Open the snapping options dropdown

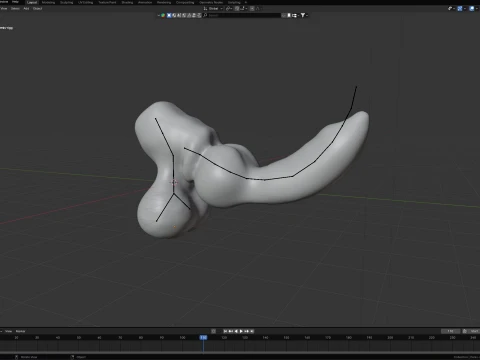(243, 8)
